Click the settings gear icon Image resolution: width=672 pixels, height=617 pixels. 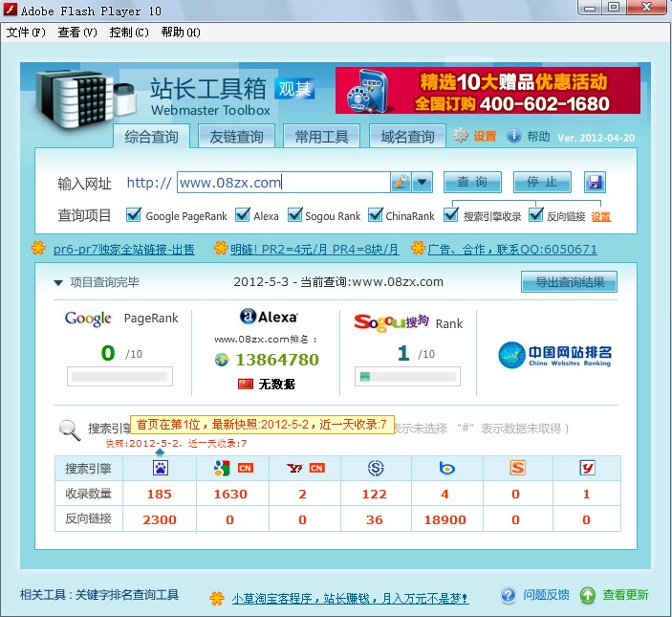coord(461,136)
